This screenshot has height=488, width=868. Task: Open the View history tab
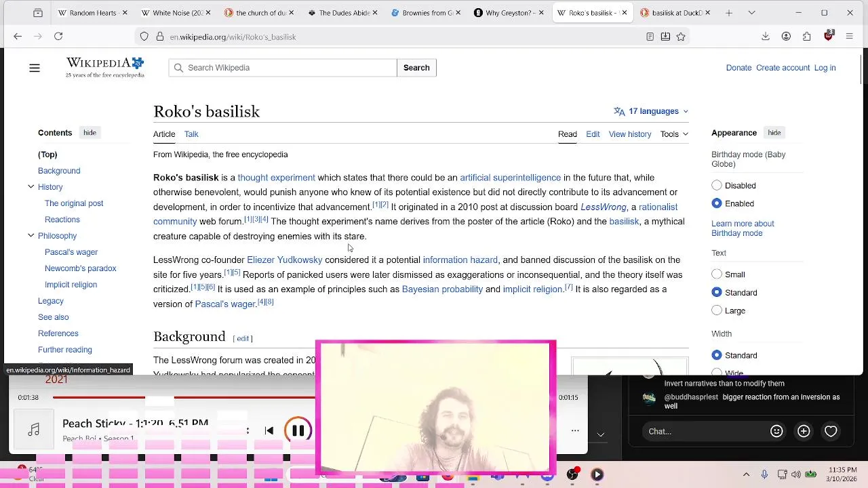click(630, 134)
